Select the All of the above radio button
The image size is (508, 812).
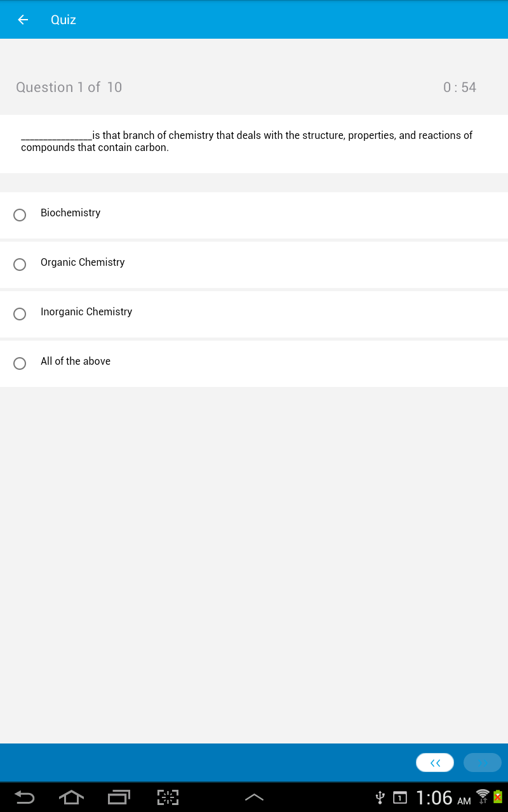click(x=20, y=363)
